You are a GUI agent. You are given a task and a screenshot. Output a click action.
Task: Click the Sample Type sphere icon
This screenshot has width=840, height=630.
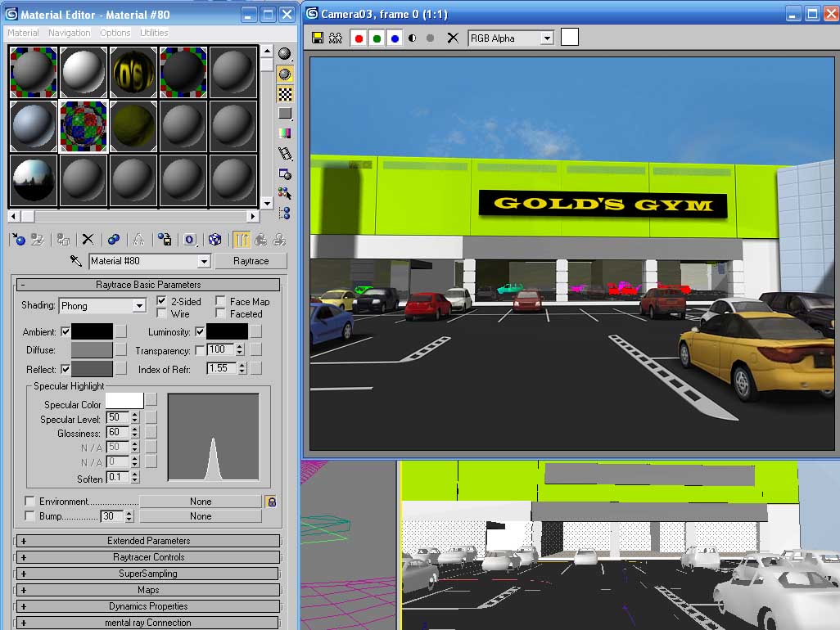click(x=284, y=53)
